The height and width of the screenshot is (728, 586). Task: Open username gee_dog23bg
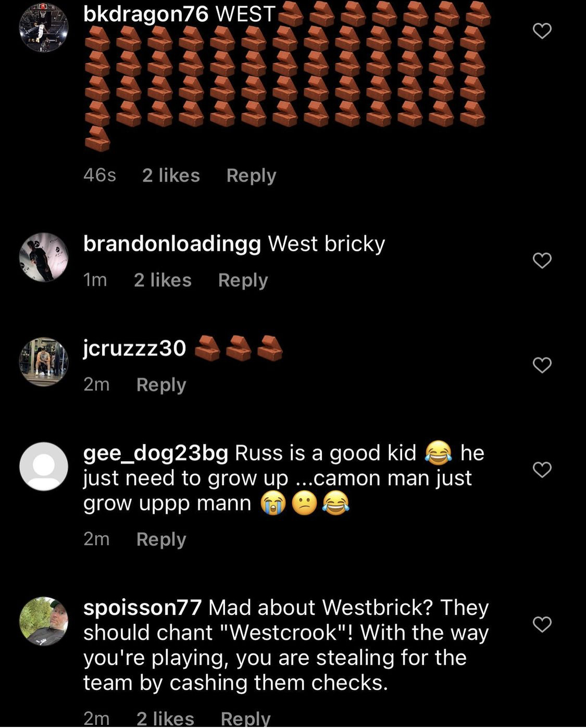pyautogui.click(x=156, y=453)
